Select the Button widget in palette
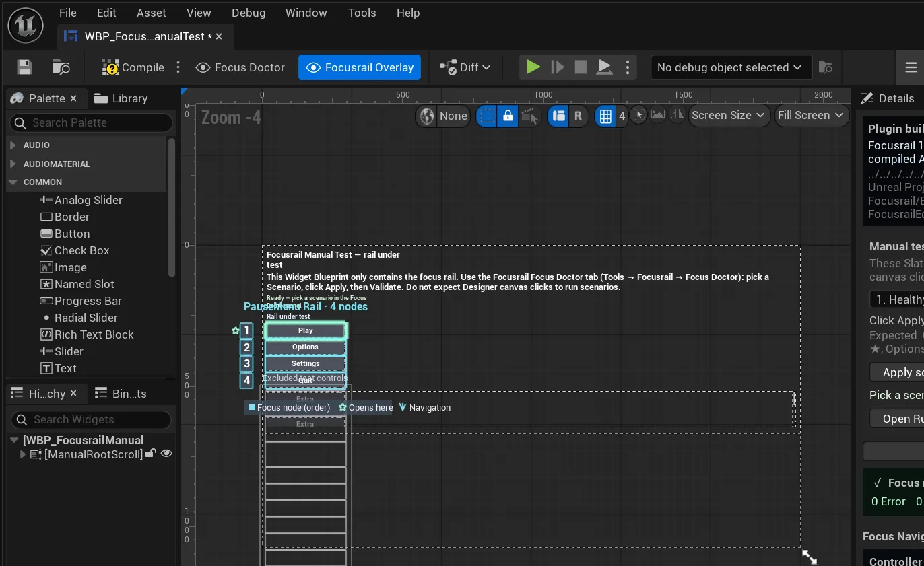This screenshot has width=924, height=566. coord(65,234)
